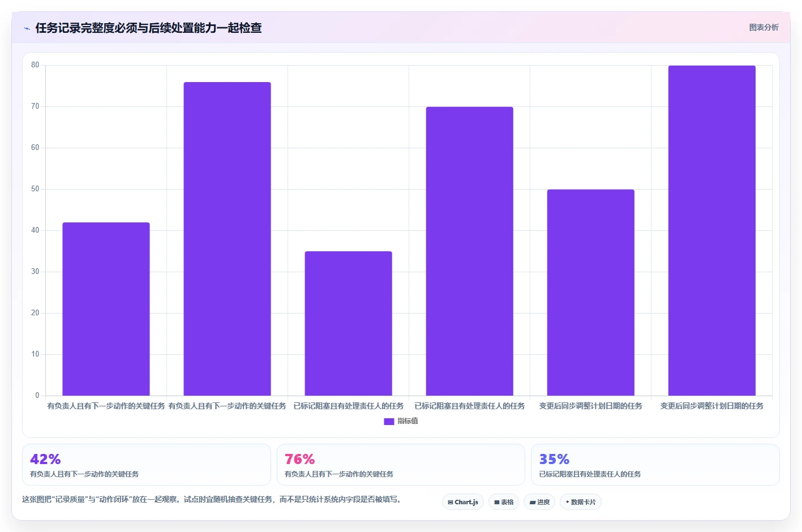The width and height of the screenshot is (802, 532).
Task: Click the 35% value in the KPI card
Action: (554, 459)
